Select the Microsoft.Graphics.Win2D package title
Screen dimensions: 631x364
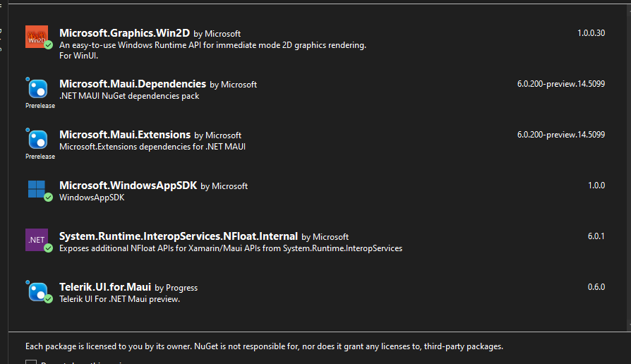pyautogui.click(x=125, y=33)
